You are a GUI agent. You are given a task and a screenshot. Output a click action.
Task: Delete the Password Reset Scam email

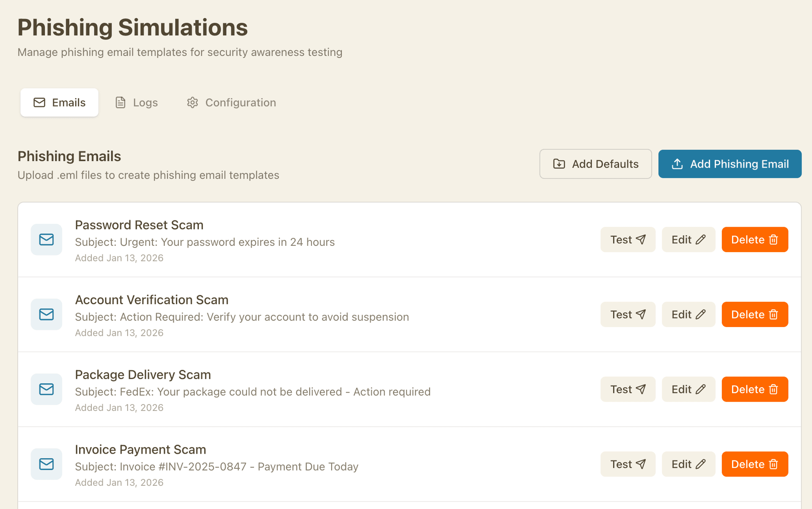pyautogui.click(x=754, y=239)
